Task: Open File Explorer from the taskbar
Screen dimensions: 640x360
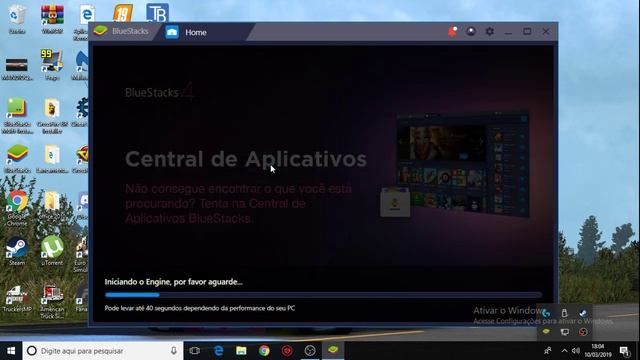Action: point(241,351)
